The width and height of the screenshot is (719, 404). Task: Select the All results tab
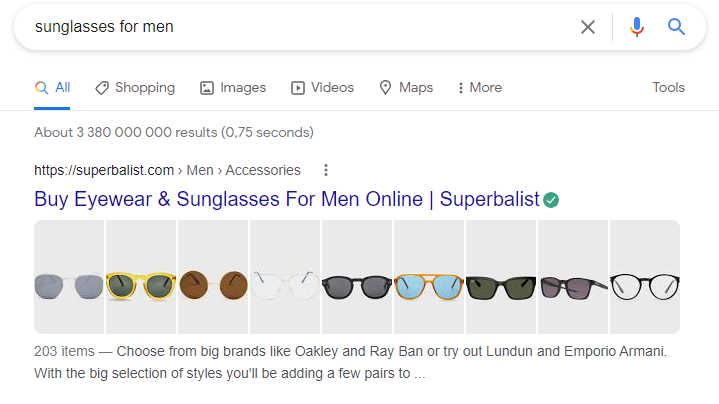point(52,88)
